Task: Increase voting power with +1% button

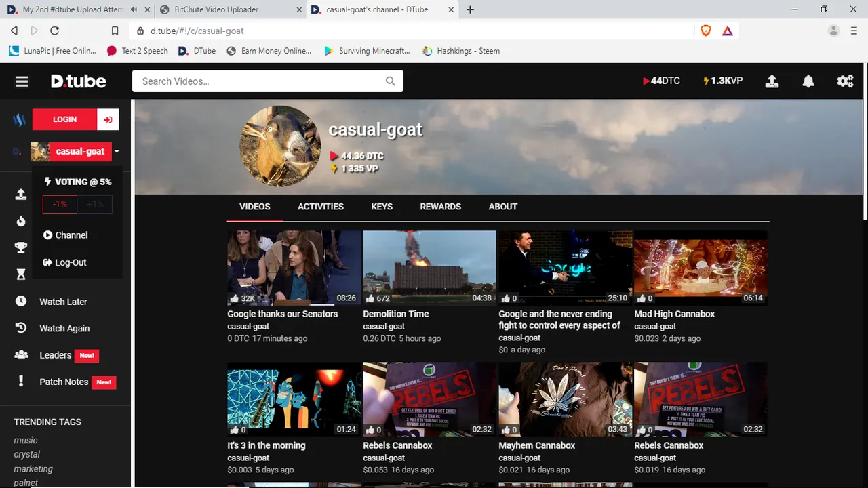Action: (x=95, y=205)
